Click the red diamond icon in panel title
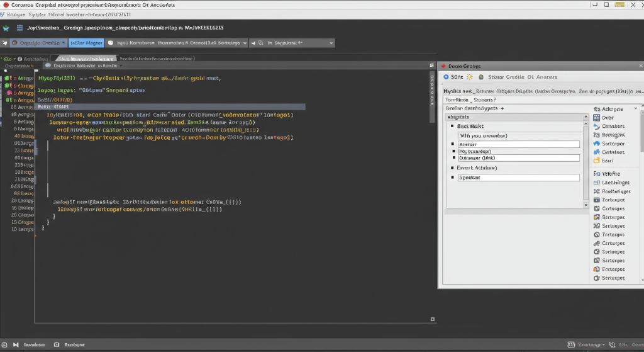 pos(443,66)
